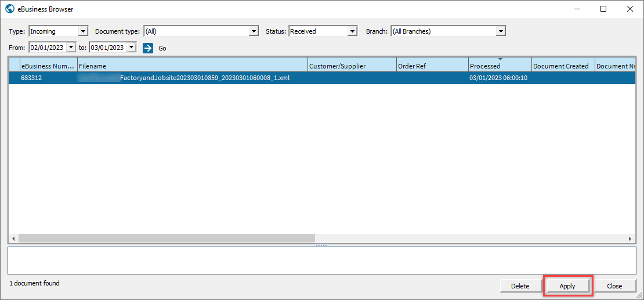Expand the Branch dropdown list

501,31
